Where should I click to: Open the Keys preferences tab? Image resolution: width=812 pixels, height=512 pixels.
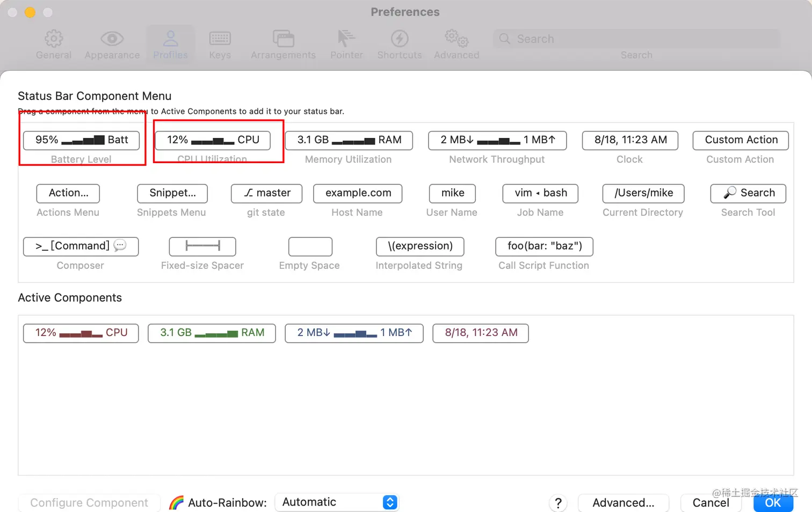pos(220,45)
